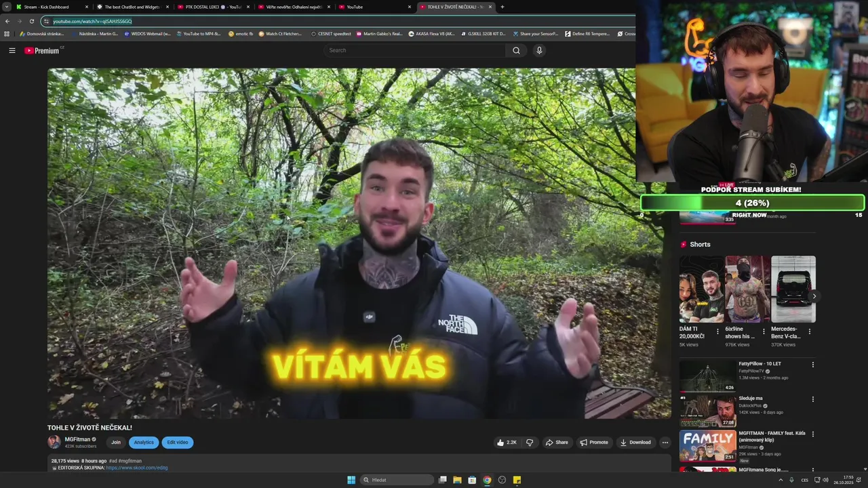The height and width of the screenshot is (488, 868).
Task: Download the video
Action: point(635,443)
